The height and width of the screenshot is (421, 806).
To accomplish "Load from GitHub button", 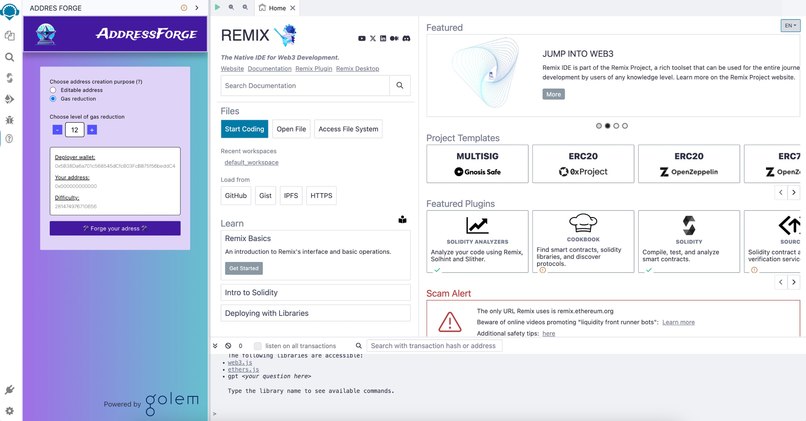I will click(x=236, y=195).
